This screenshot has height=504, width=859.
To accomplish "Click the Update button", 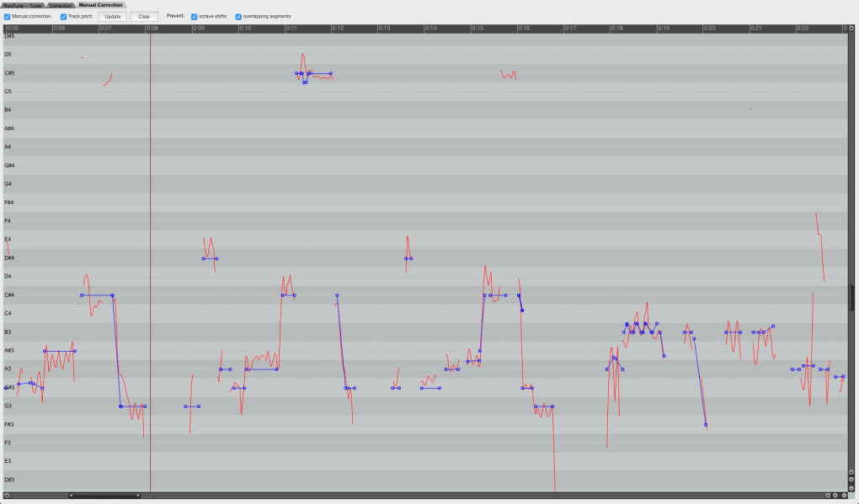I will (113, 17).
